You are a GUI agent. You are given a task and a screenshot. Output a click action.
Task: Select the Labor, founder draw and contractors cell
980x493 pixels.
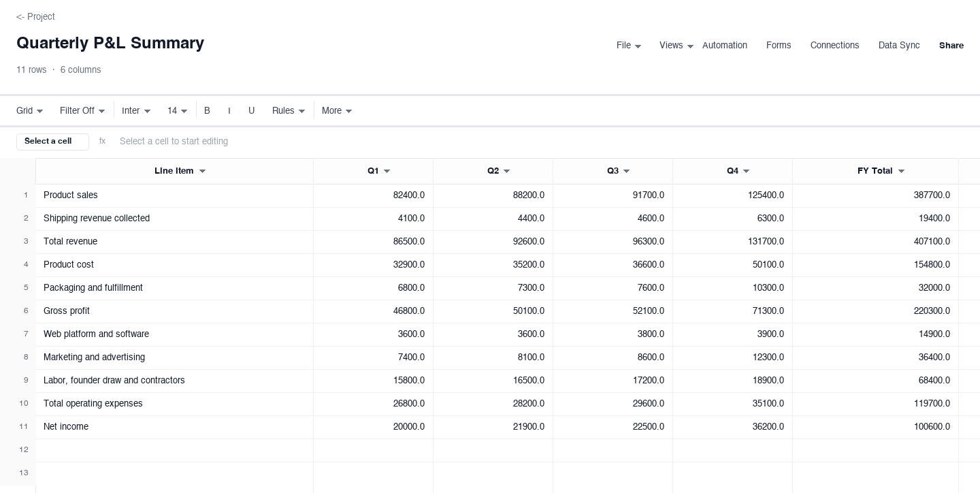coord(174,381)
